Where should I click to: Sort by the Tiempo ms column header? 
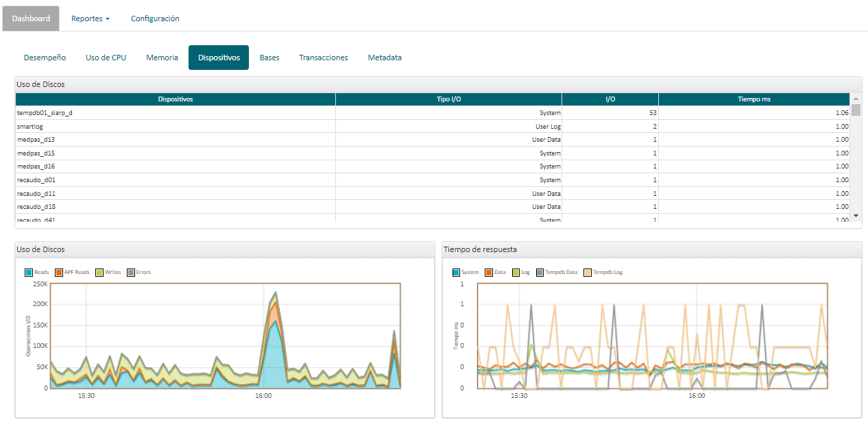click(754, 99)
